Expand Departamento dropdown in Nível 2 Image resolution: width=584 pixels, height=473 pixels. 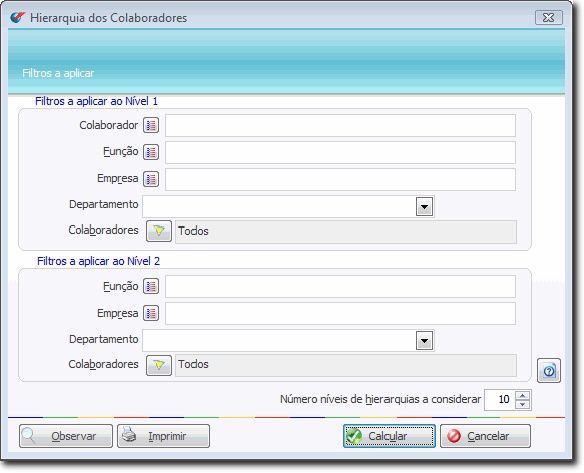click(x=424, y=340)
